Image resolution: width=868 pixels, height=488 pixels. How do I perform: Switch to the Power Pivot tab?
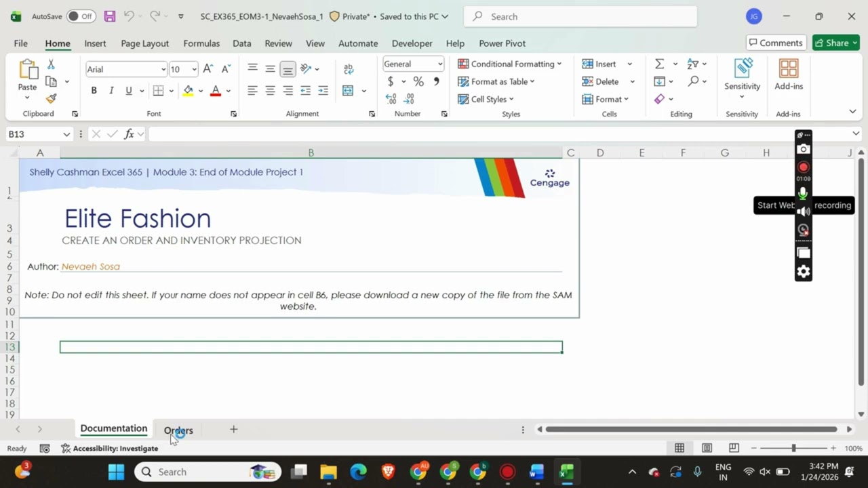pos(502,43)
